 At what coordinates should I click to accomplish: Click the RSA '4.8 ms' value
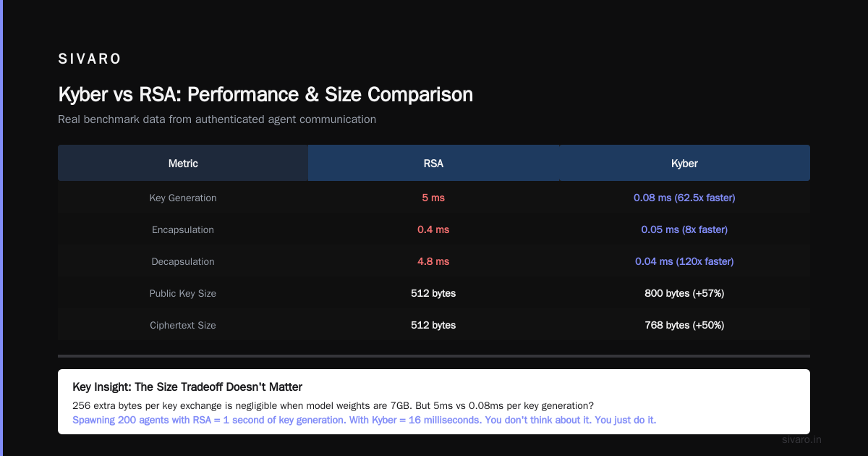coord(433,261)
